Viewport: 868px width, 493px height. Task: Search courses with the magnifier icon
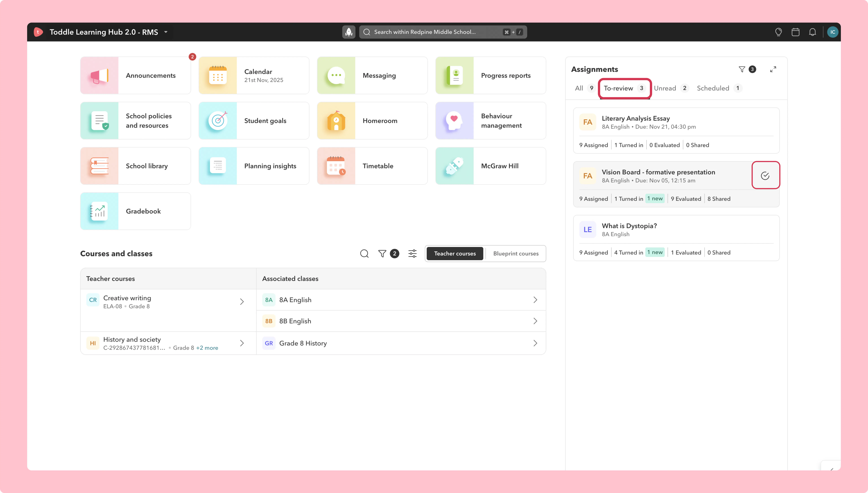tap(364, 254)
